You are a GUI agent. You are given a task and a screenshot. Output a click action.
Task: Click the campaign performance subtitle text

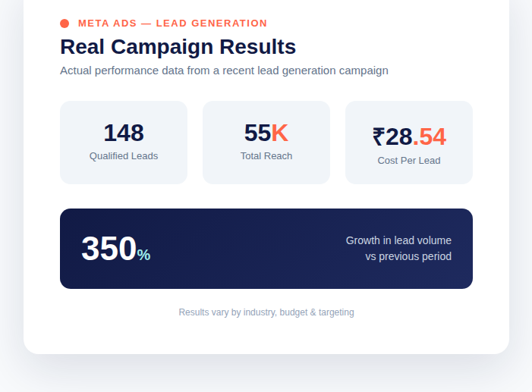224,71
